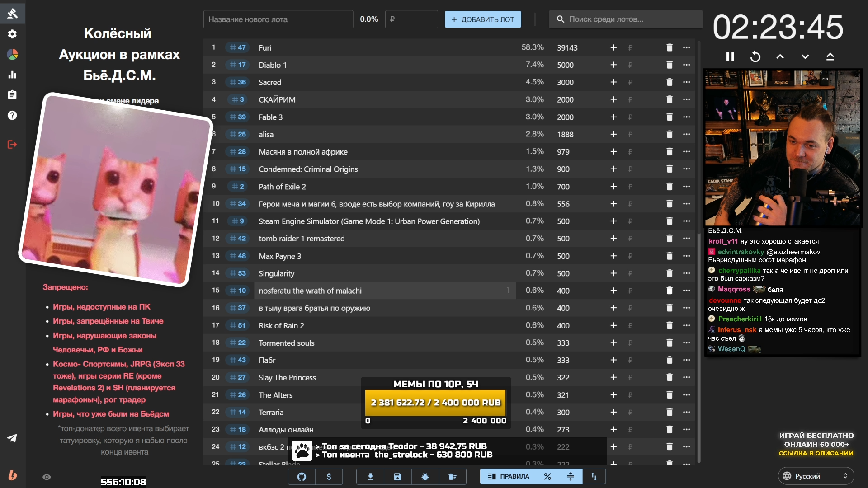Add amount to Sacred with plus
The image size is (868, 488).
click(x=613, y=82)
